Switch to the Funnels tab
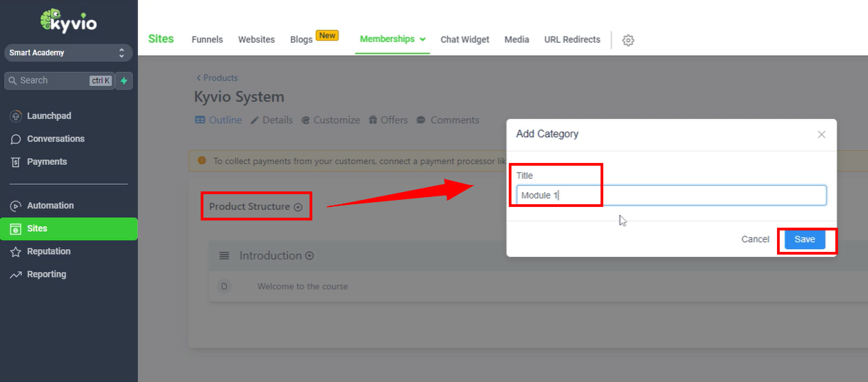Screen dimensions: 868x382 point(207,40)
